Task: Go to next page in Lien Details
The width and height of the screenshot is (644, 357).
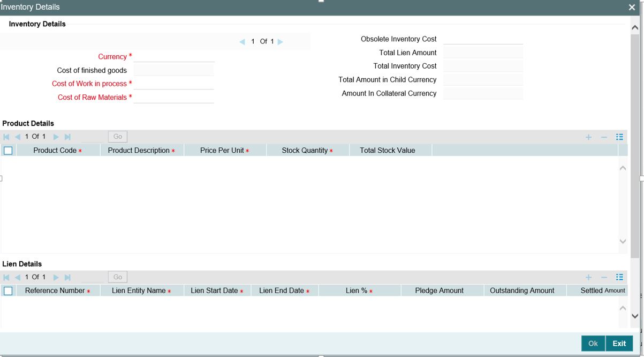Action: [56, 277]
